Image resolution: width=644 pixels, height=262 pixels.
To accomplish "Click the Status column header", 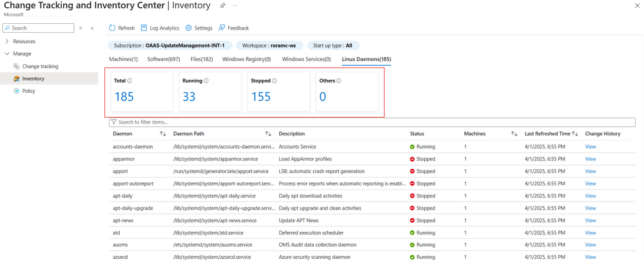I will click(417, 134).
